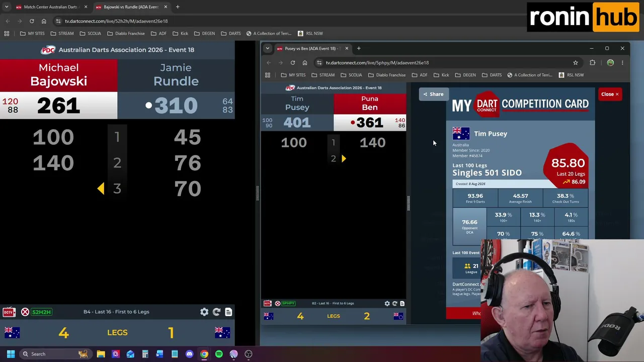The height and width of the screenshot is (362, 644).
Task: Open Diablo Franchise bookmark folder in front window
Action: click(x=387, y=75)
